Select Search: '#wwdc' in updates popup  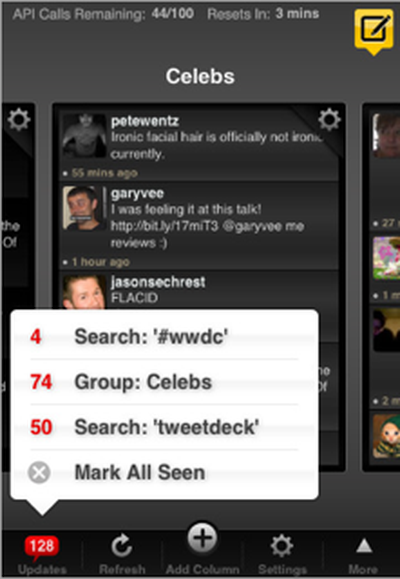[164, 336]
